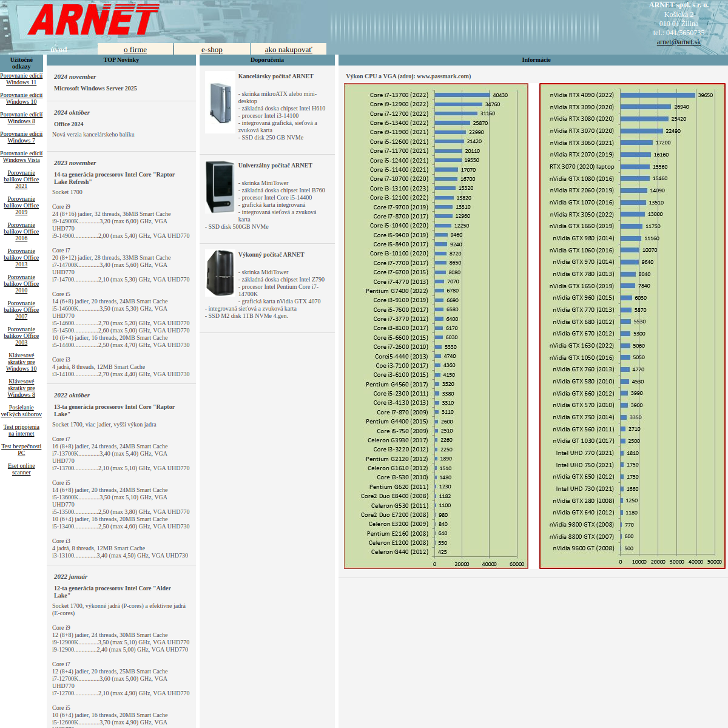The width and height of the screenshot is (728, 728).
Task: Click 'nVidia 9600 GT (2008)' chart label
Action: [584, 548]
